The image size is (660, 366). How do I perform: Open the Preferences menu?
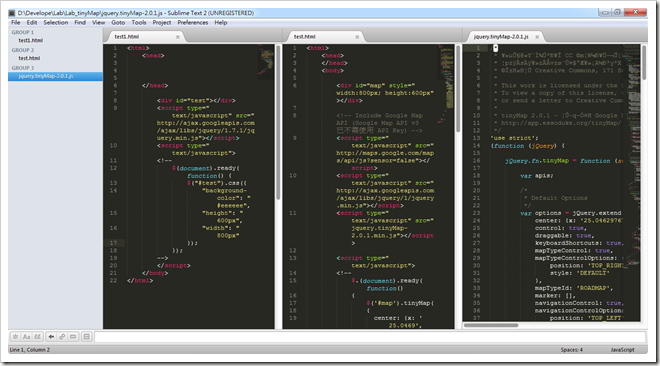pos(193,22)
